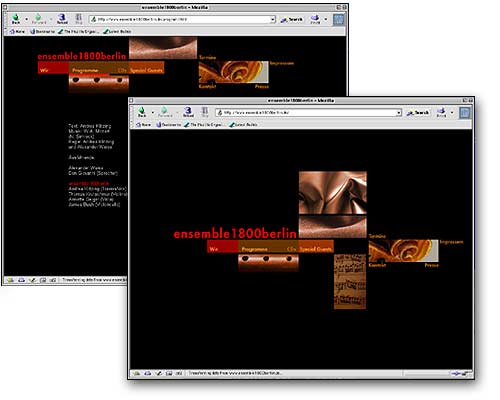Open 'Special Guests' menu item on front page
The image size is (500, 400).
[315, 249]
